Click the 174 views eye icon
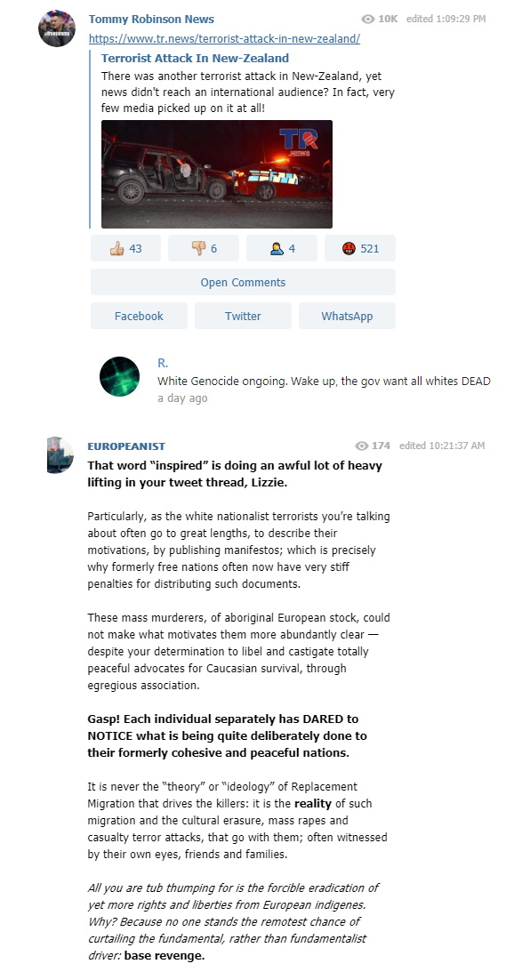Image resolution: width=530 pixels, height=980 pixels. click(361, 446)
